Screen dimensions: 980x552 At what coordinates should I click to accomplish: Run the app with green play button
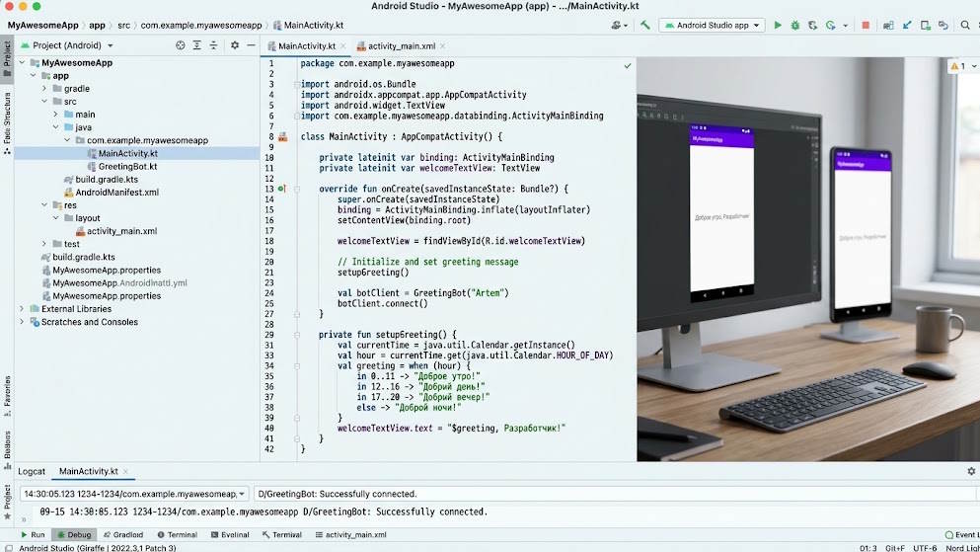(x=778, y=25)
